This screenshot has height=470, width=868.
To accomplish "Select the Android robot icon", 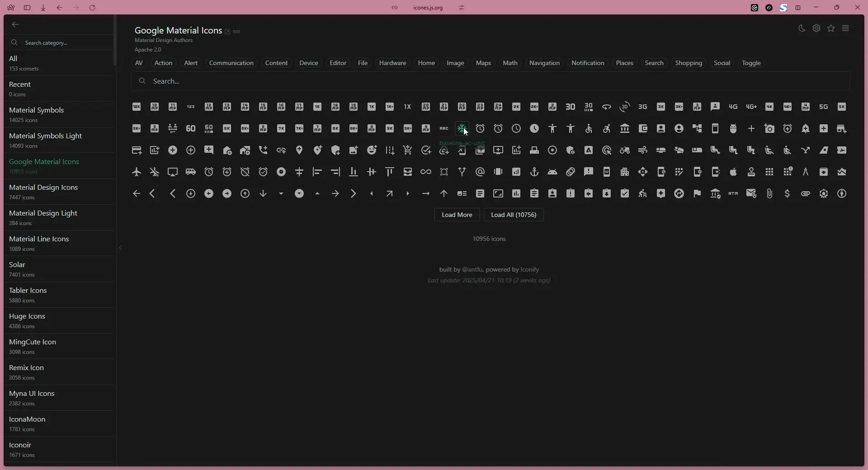I will pyautogui.click(x=553, y=172).
